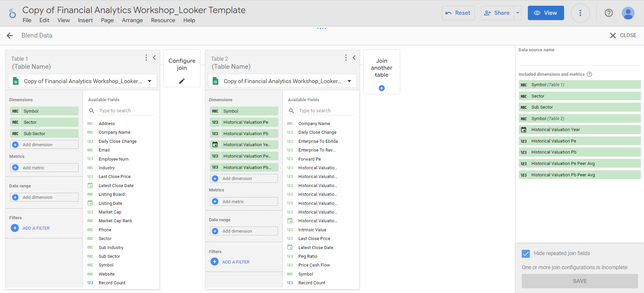
Task: Click the SAVE button
Action: (x=580, y=281)
